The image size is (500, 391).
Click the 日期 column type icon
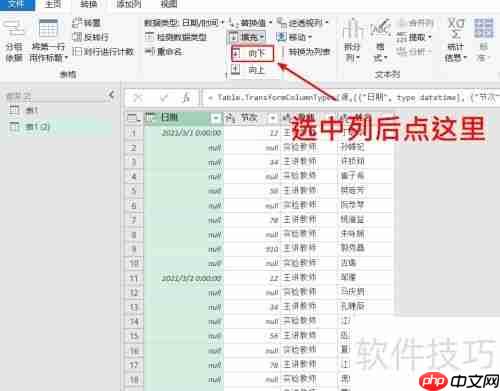point(150,117)
